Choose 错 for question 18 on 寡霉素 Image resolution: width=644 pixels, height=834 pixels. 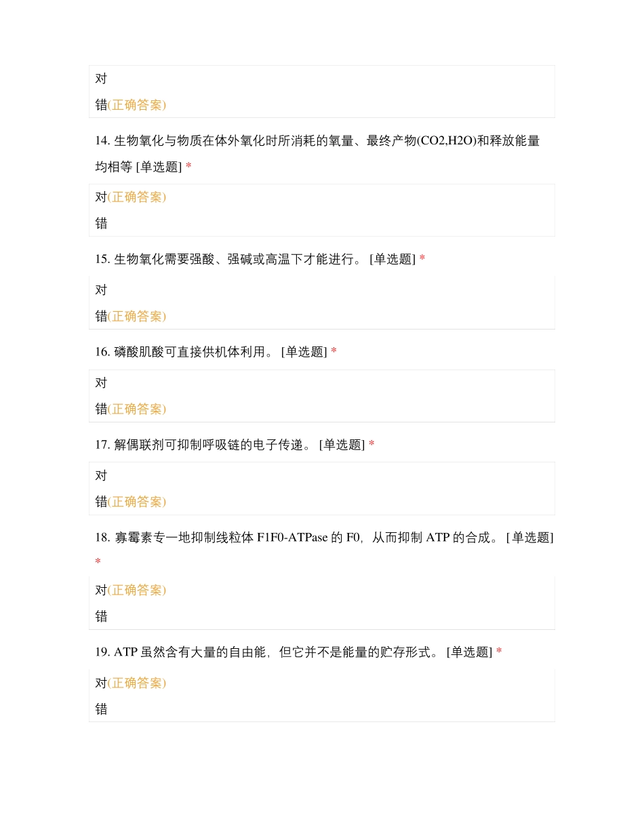102,616
